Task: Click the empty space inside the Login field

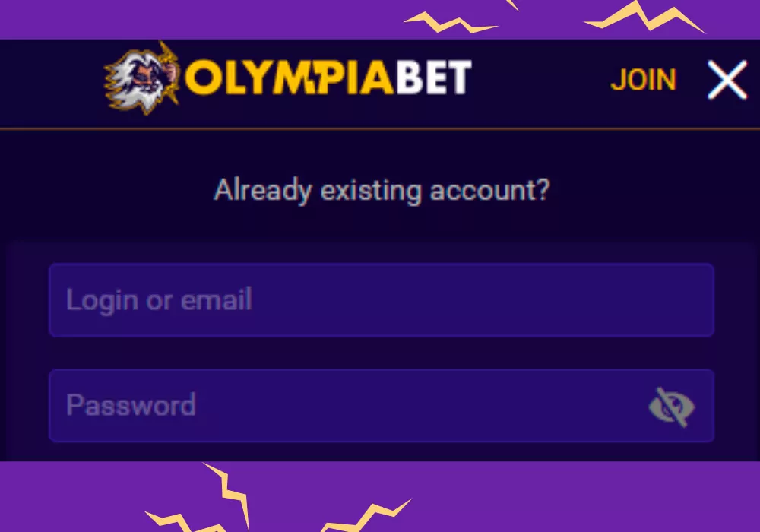Action: 486,300
